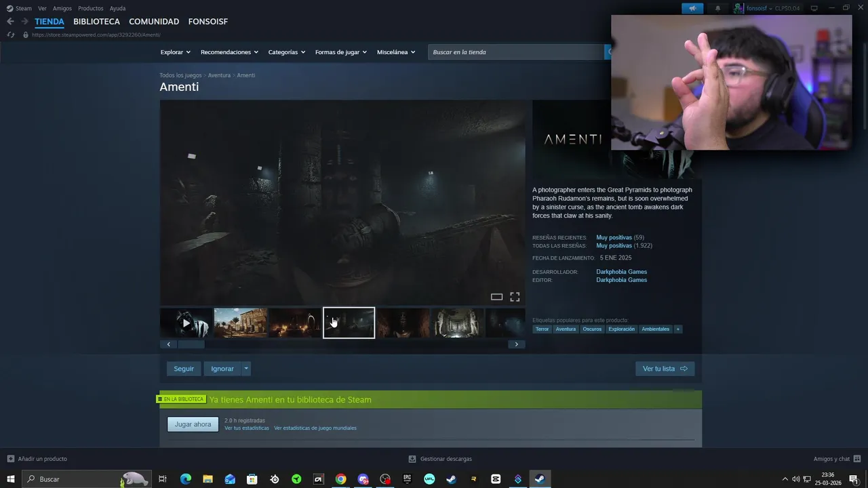Click the thumbnail strip scrollbar handle
The image size is (868, 488).
point(191,344)
